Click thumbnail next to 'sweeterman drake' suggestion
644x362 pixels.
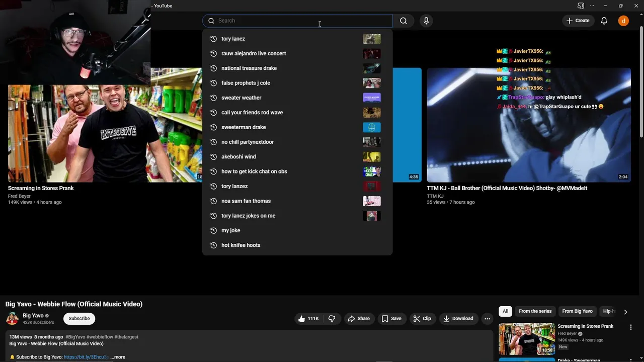[372, 127]
